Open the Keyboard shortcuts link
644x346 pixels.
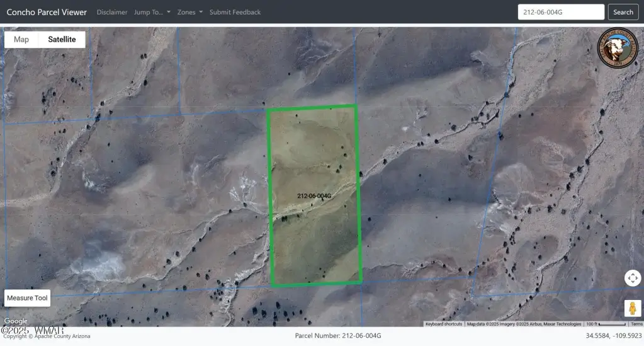pos(444,324)
